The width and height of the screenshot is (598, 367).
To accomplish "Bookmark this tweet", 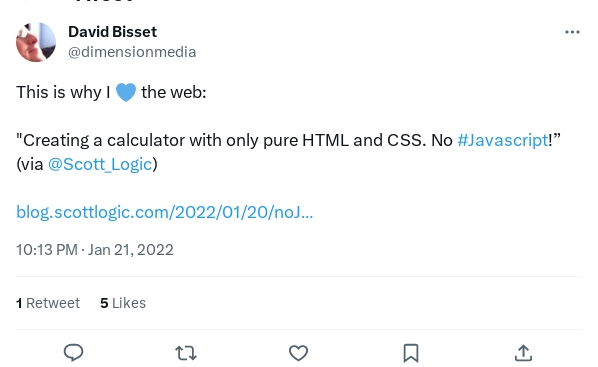I will point(411,353).
